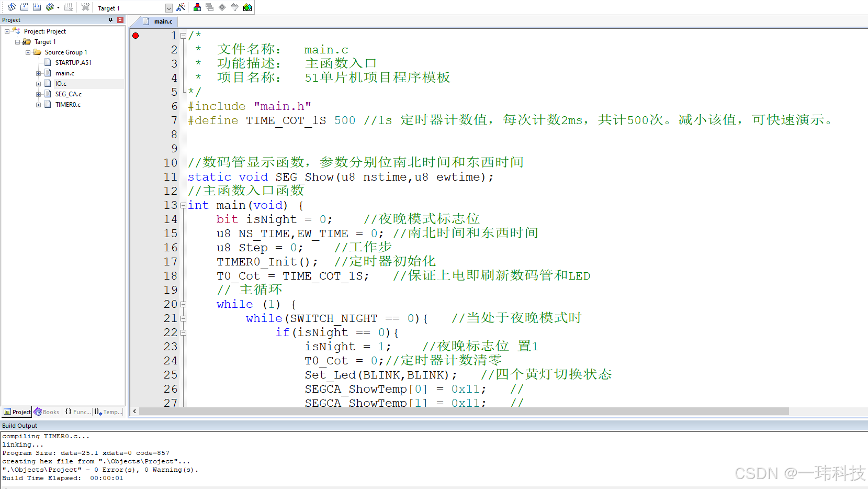Click the editor horizontal scrollbar thumb
Image resolution: width=868 pixels, height=489 pixels.
coord(464,412)
